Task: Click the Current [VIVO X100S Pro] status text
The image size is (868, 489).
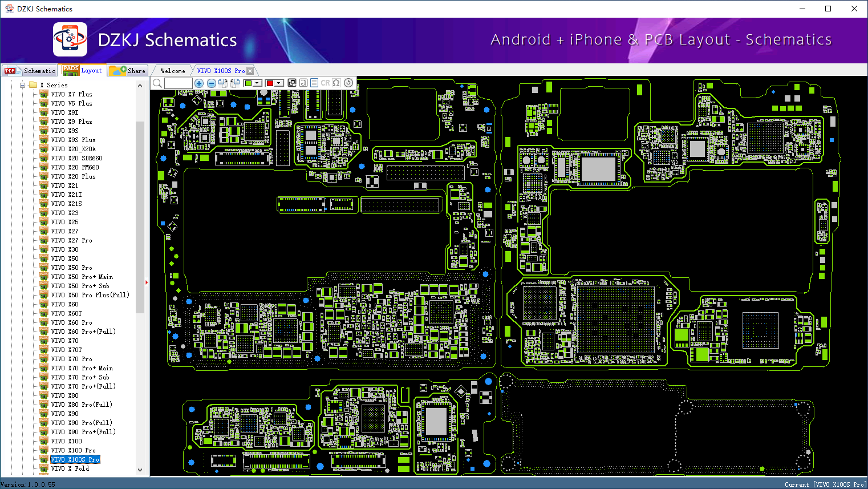Action: click(x=825, y=484)
